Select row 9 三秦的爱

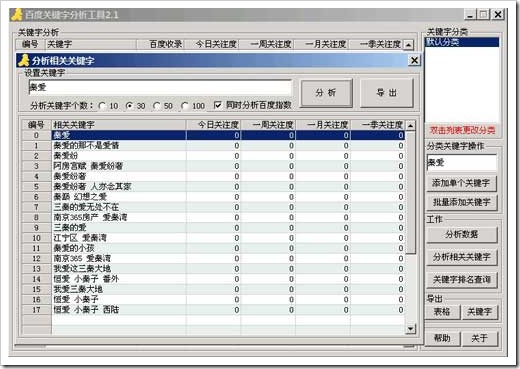(x=213, y=228)
